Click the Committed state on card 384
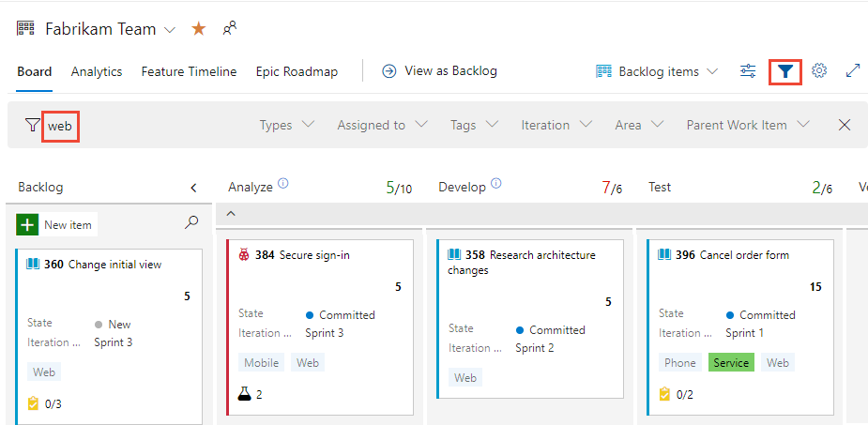 coord(341,315)
